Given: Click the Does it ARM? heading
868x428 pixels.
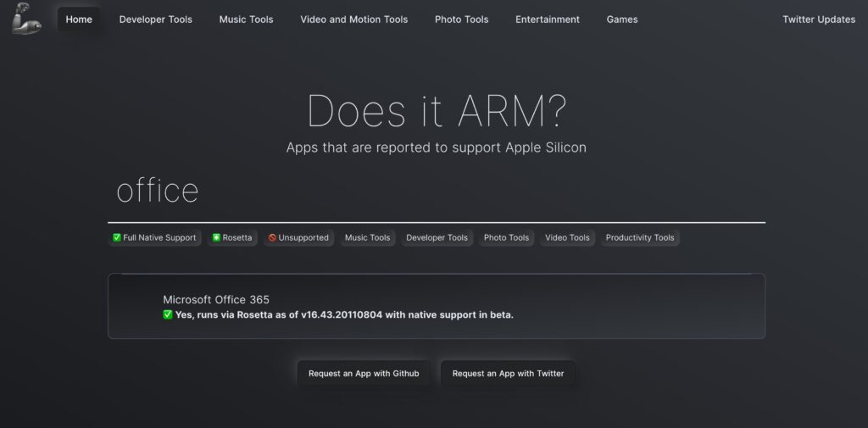Looking at the screenshot, I should click(437, 111).
